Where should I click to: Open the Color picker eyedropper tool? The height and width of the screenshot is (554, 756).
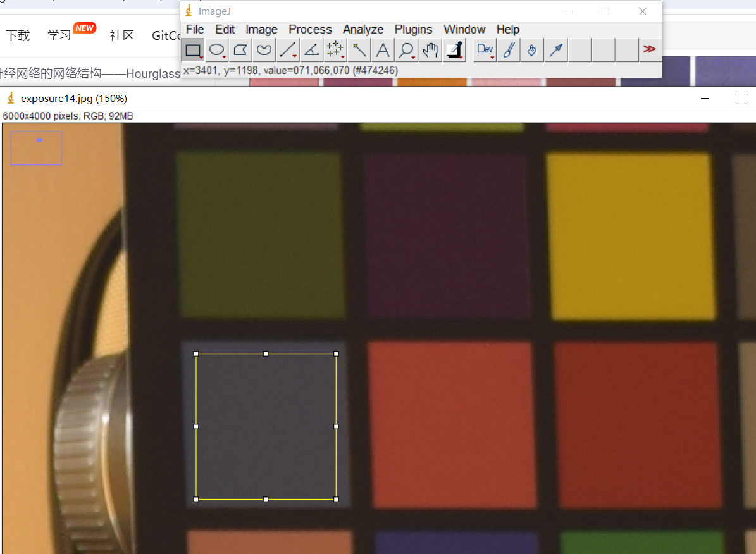click(x=454, y=50)
